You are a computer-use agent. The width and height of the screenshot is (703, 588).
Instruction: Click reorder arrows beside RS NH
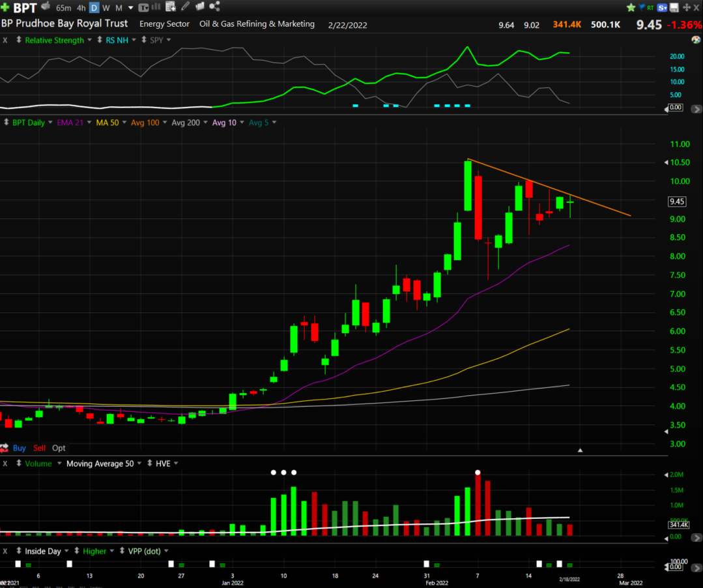100,40
